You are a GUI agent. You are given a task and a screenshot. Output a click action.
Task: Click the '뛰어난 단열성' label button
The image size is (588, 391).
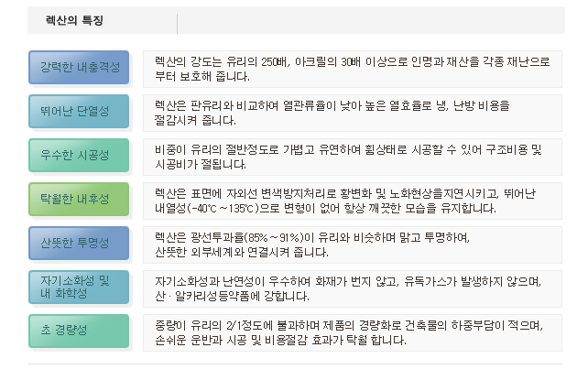pyautogui.click(x=79, y=112)
